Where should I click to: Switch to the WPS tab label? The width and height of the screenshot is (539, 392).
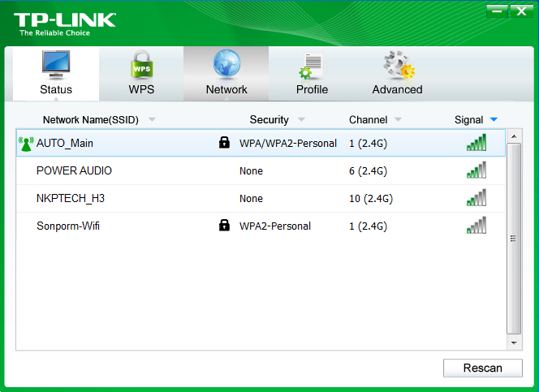pos(141,89)
